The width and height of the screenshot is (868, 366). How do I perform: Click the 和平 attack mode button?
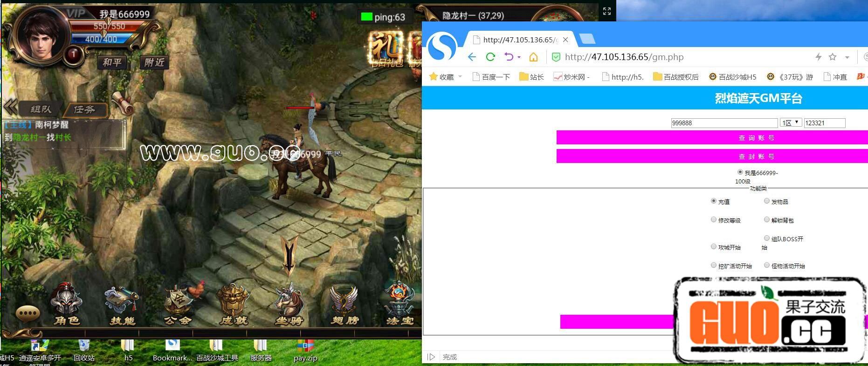112,62
